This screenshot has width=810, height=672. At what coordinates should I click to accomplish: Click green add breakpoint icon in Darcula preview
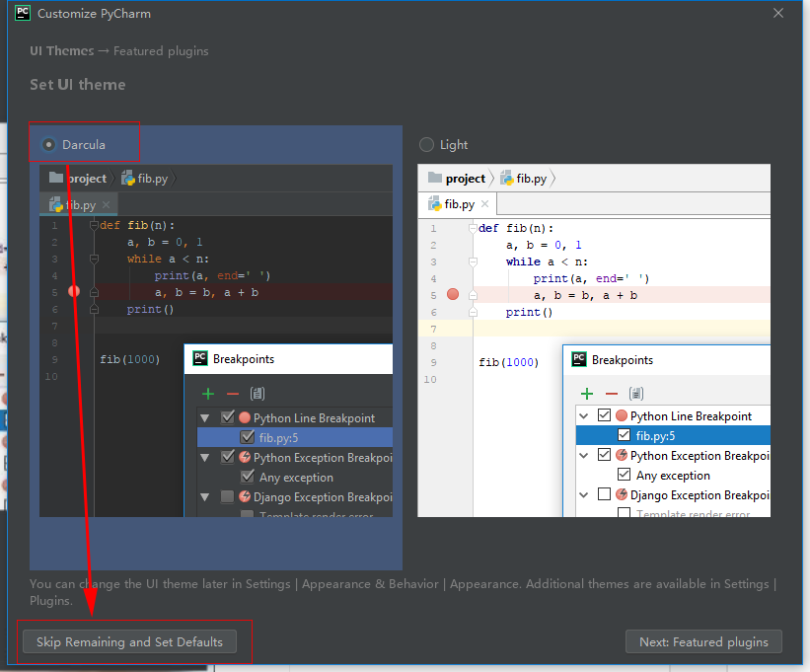pyautogui.click(x=208, y=394)
